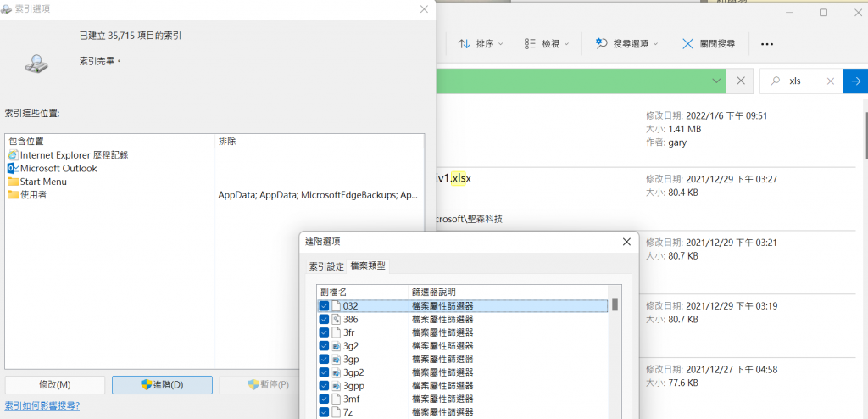Click the View icon in Explorer toolbar

click(530, 44)
